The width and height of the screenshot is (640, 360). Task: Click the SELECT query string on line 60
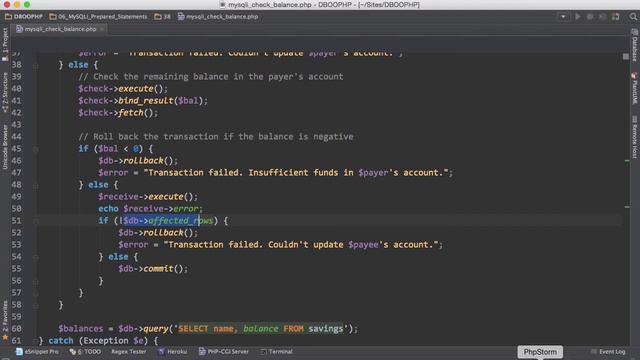coord(261,329)
